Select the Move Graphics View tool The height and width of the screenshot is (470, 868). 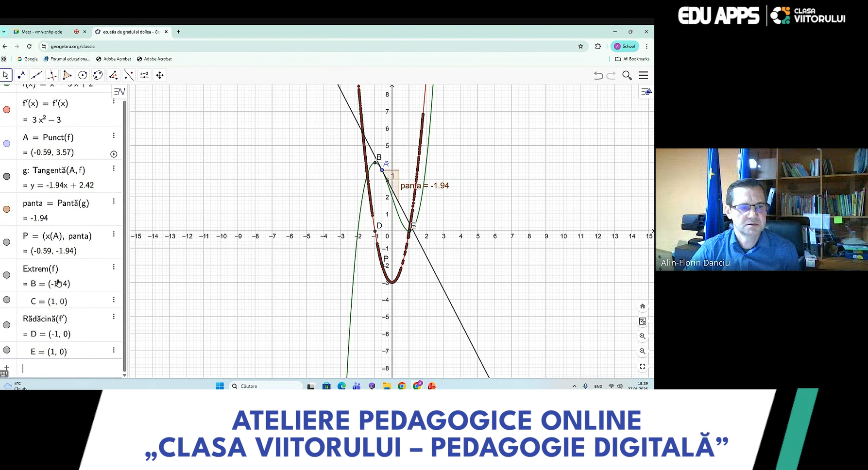tap(160, 75)
